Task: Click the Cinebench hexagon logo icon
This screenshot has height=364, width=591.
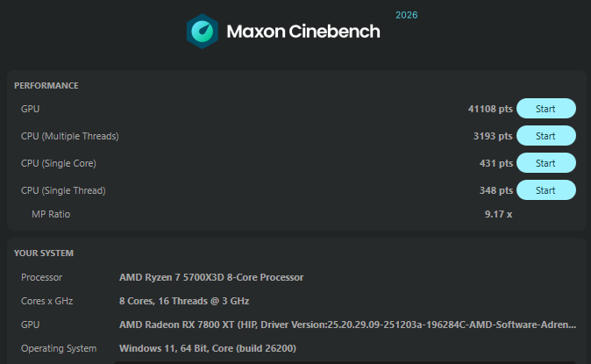Action: pos(203,32)
